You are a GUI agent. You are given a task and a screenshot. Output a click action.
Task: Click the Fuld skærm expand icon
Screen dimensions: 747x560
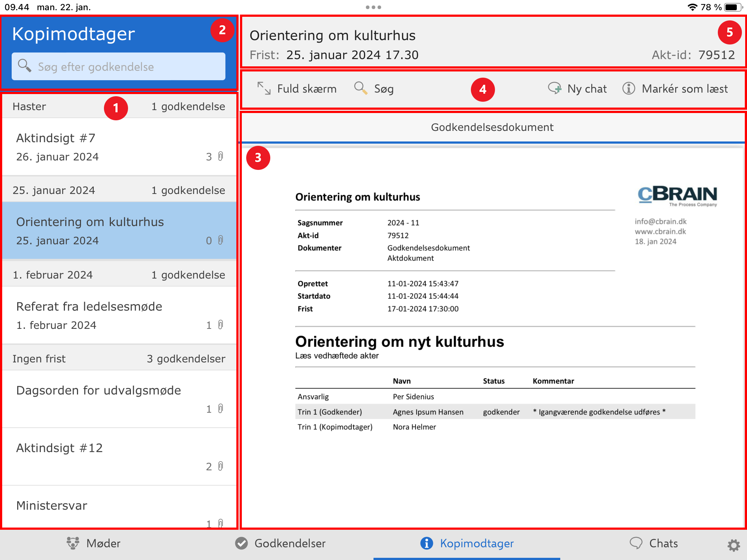coord(264,89)
